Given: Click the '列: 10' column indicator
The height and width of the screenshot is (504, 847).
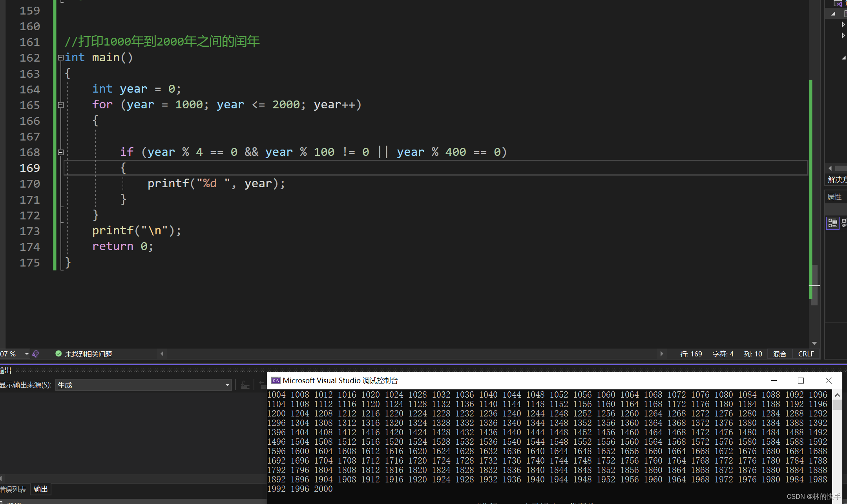Looking at the screenshot, I should click(753, 354).
